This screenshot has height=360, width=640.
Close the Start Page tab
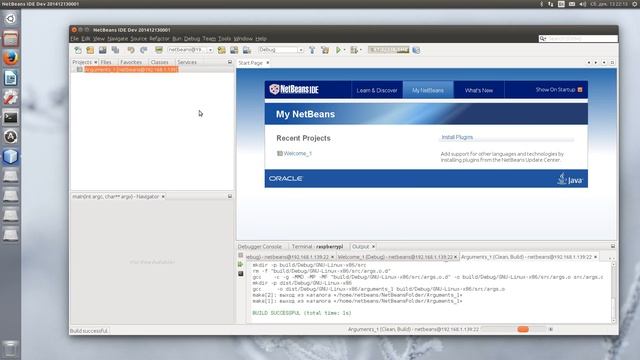[x=268, y=62]
